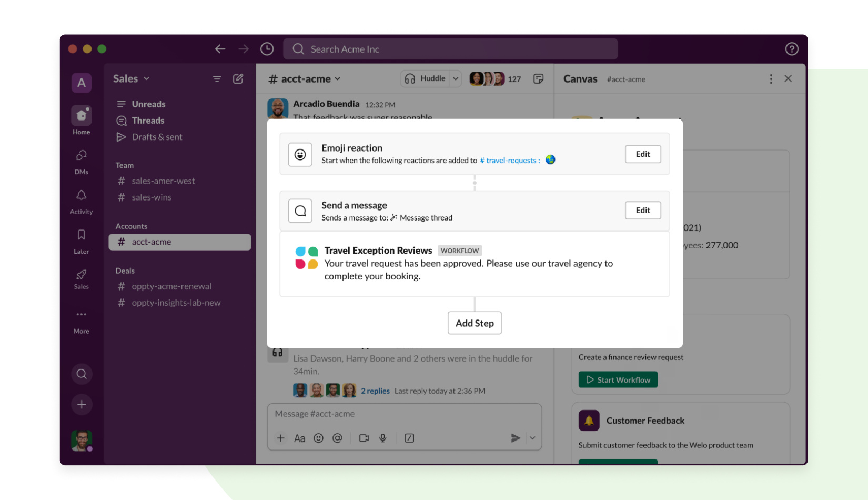This screenshot has height=500, width=868.
Task: Open help via the question mark icon
Action: (x=792, y=49)
